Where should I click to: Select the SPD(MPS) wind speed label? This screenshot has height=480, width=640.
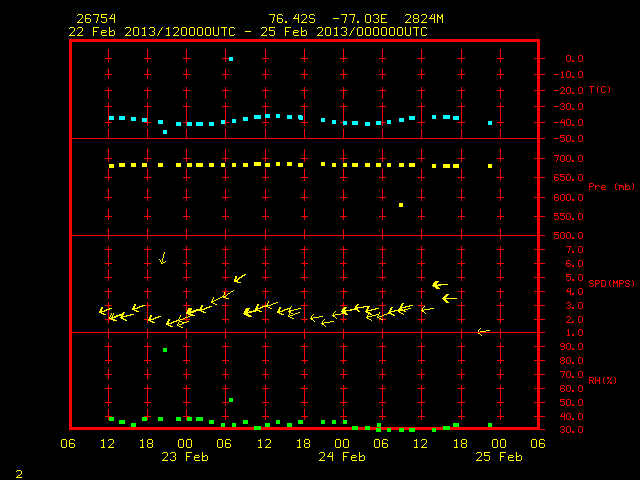click(x=611, y=283)
